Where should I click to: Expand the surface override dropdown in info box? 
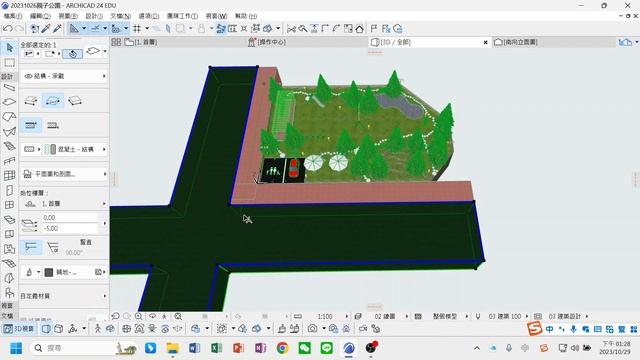click(38, 272)
